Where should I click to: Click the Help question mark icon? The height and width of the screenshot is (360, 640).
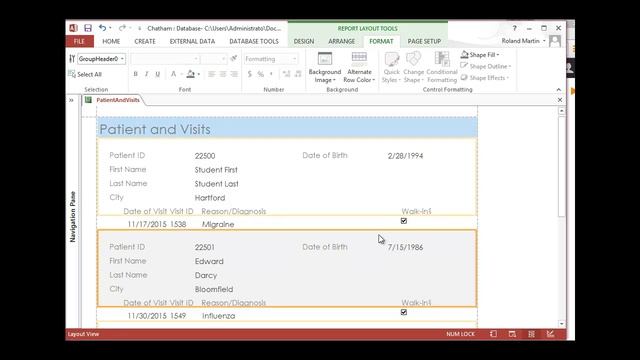(514, 28)
